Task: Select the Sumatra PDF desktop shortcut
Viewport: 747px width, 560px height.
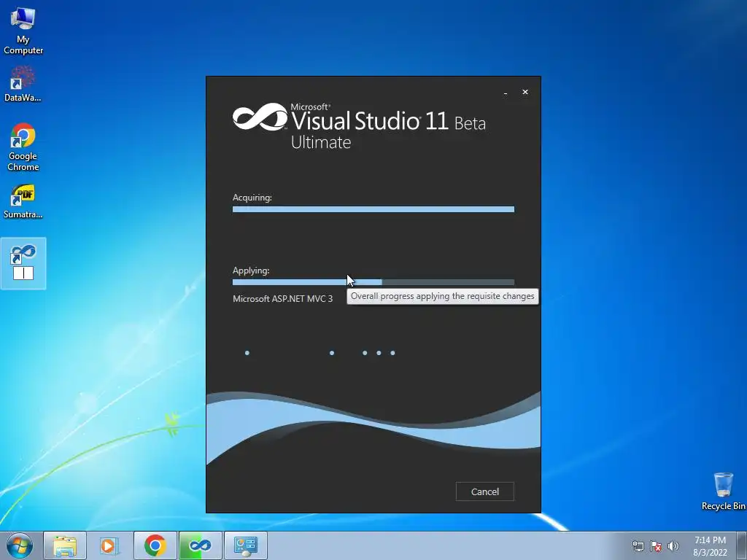Action: tap(23, 201)
